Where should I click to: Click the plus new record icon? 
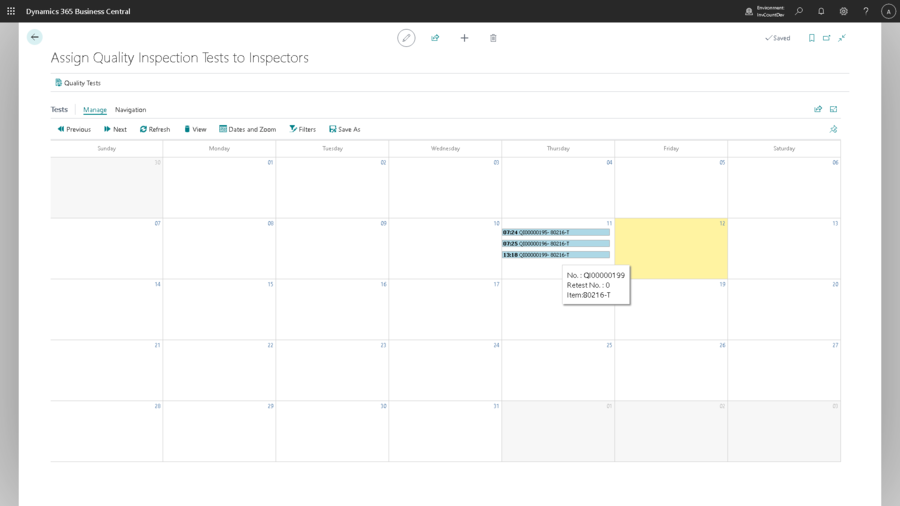[464, 38]
